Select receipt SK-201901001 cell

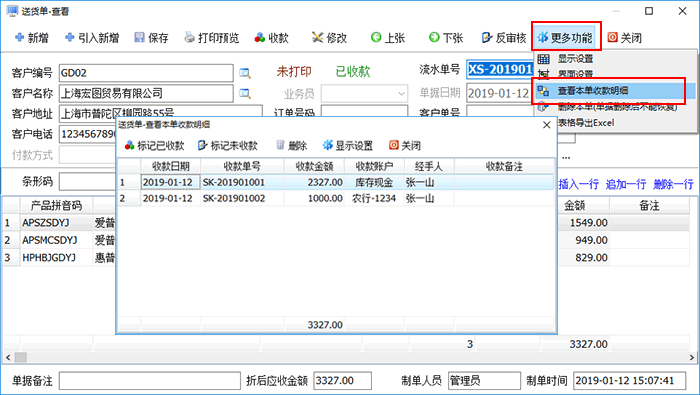click(242, 182)
